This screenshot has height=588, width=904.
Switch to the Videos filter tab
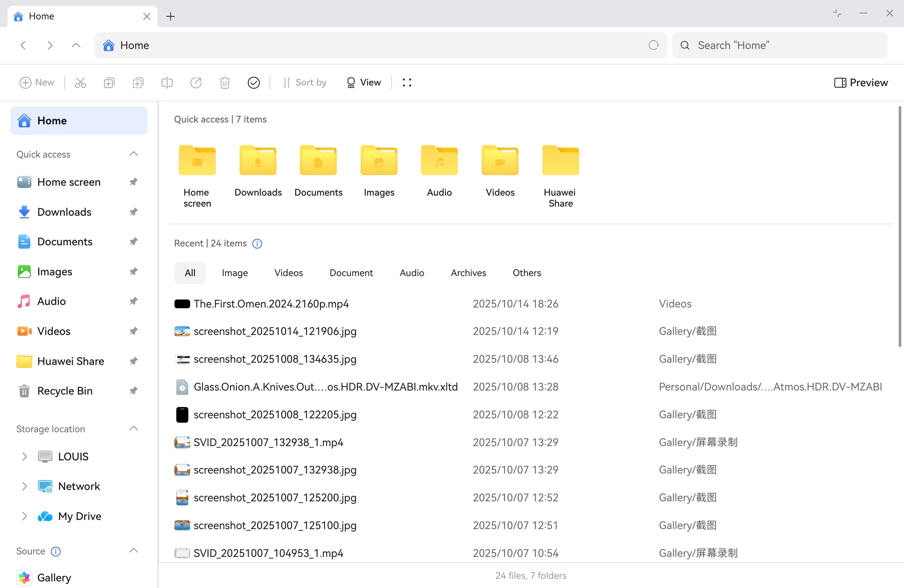pos(288,273)
